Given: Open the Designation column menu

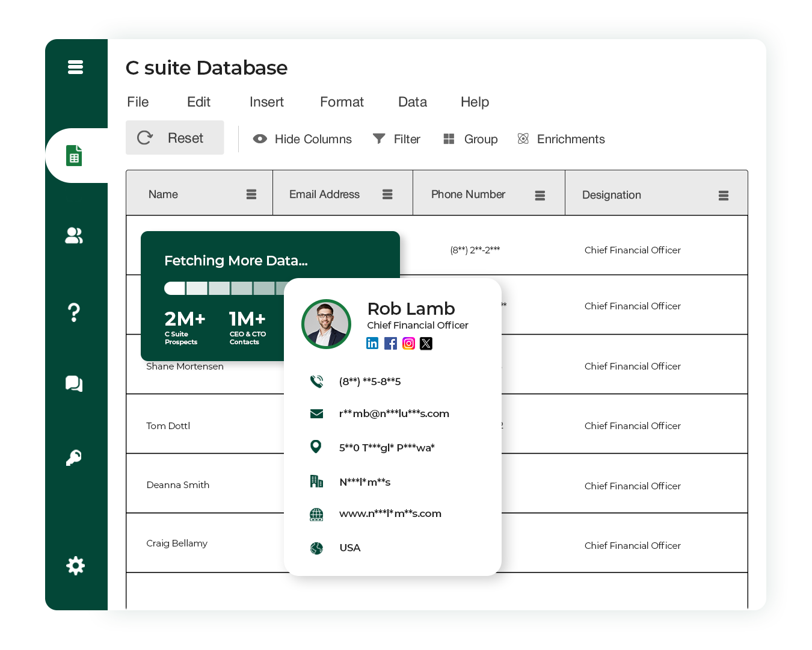Looking at the screenshot, I should click(x=724, y=194).
